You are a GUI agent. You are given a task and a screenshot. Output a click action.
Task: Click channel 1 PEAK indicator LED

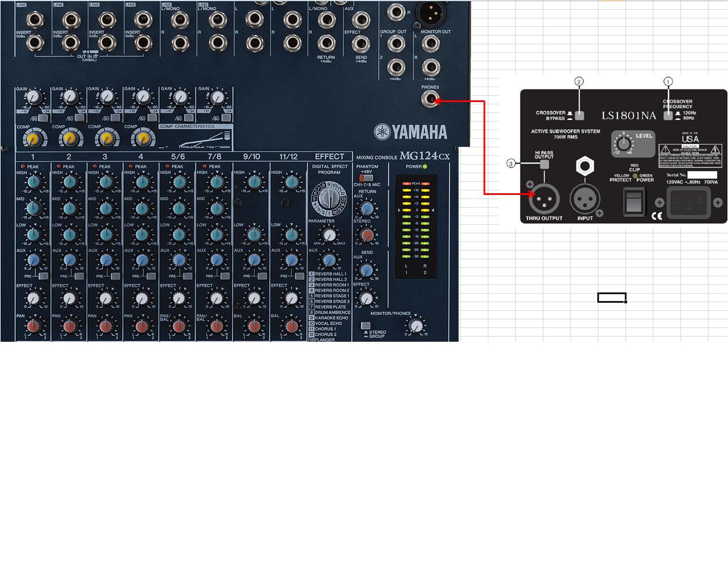pyautogui.click(x=23, y=167)
